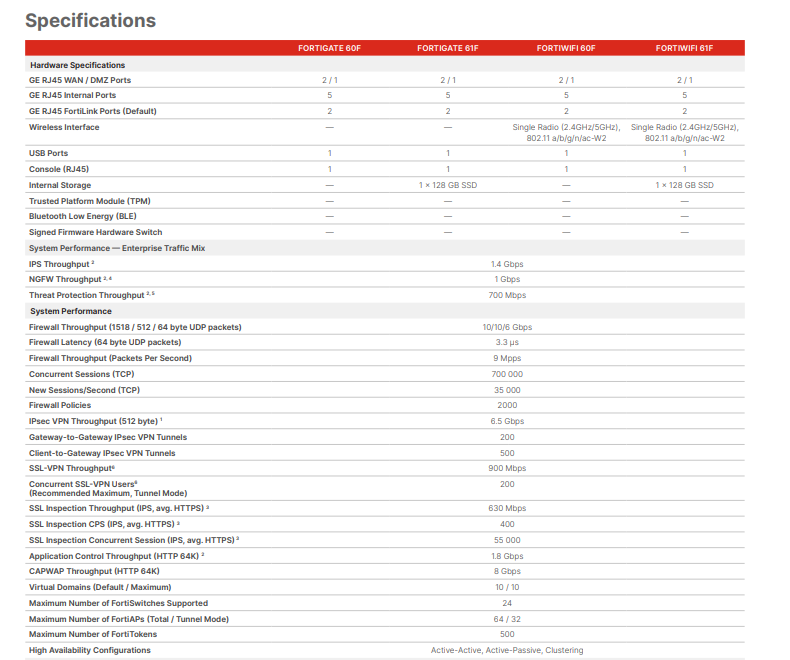Click System Performance — Enterprise Traffic Mix header
The height and width of the screenshot is (660, 790).
[117, 247]
